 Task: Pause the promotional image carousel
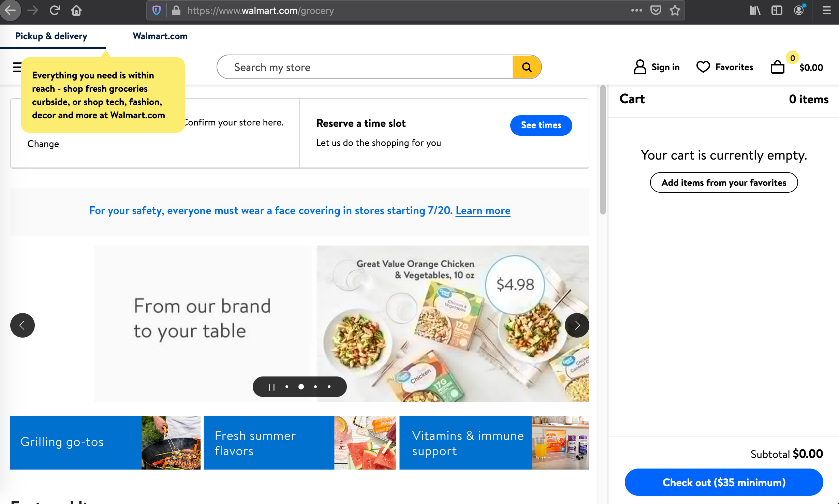click(x=271, y=387)
